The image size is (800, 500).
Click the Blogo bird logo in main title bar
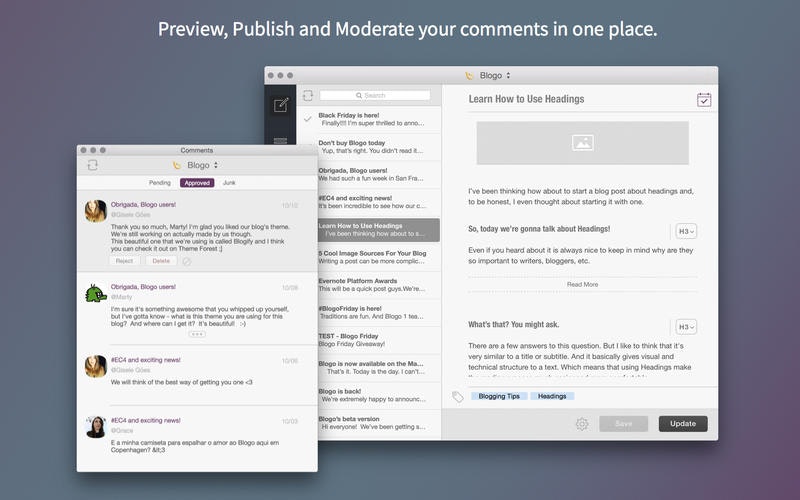(x=469, y=76)
